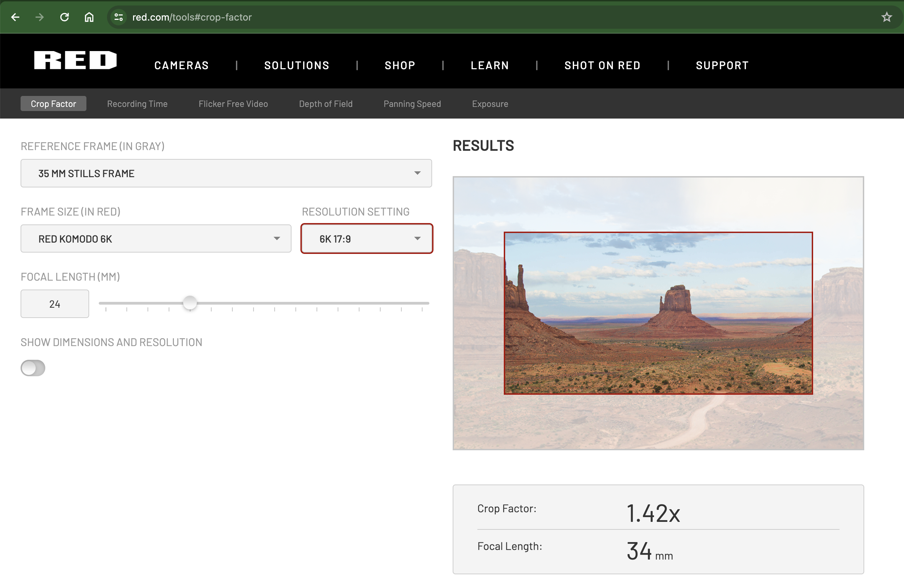Click the RED logo

(75, 60)
